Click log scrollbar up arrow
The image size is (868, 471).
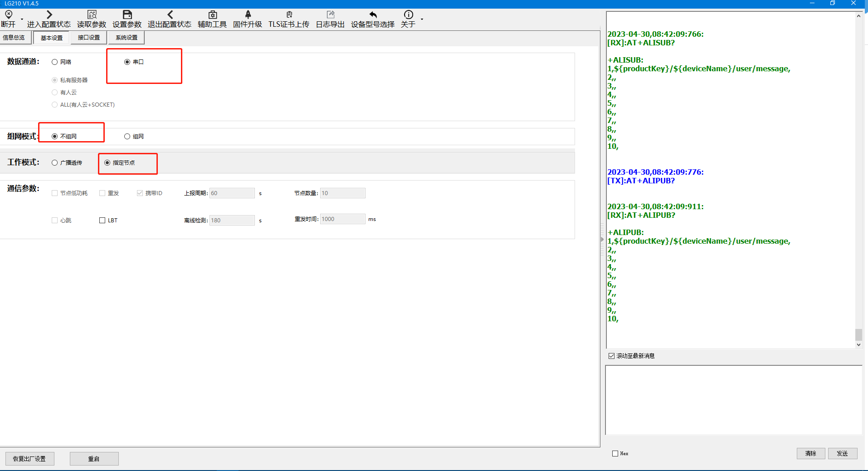pyautogui.click(x=858, y=16)
